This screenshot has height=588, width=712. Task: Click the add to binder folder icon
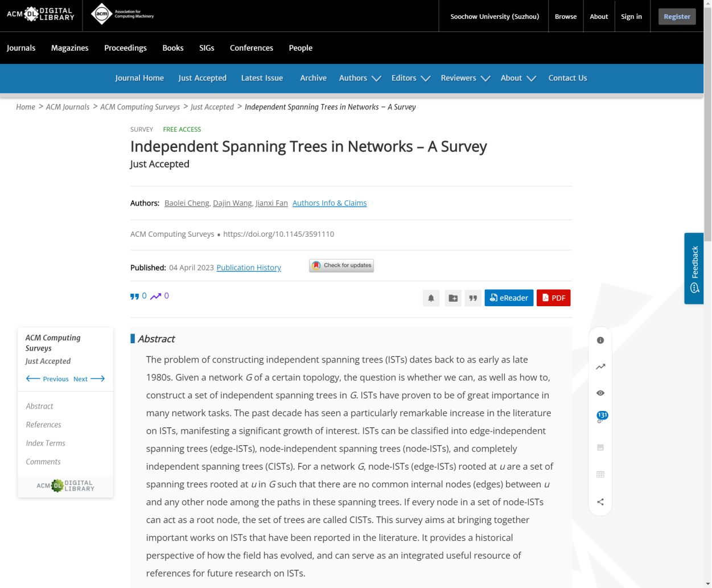[x=453, y=298]
